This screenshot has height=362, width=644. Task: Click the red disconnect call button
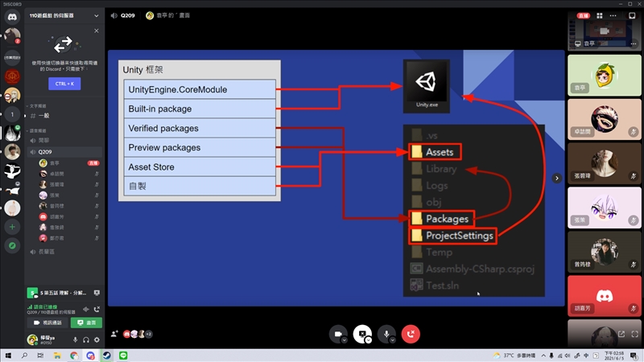point(412,333)
